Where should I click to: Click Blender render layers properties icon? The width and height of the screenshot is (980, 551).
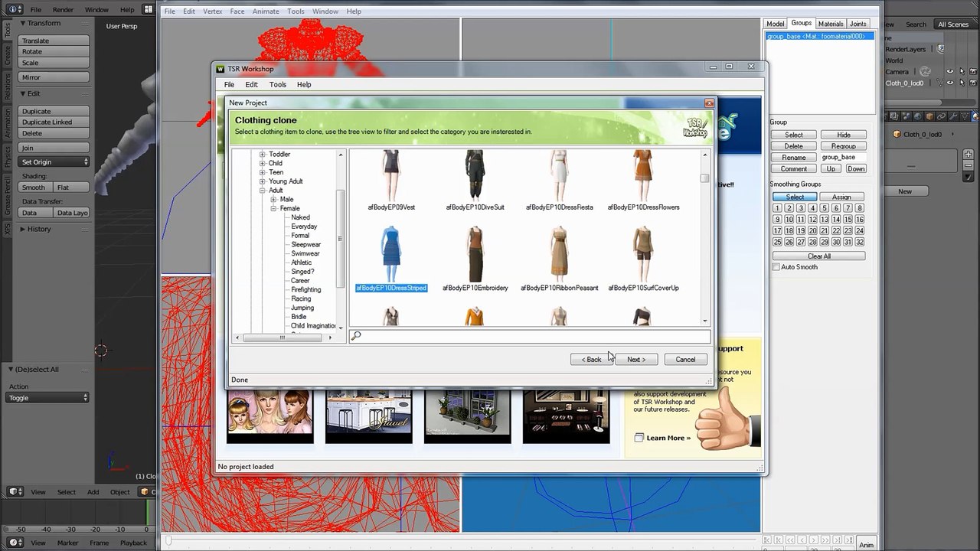tap(893, 116)
